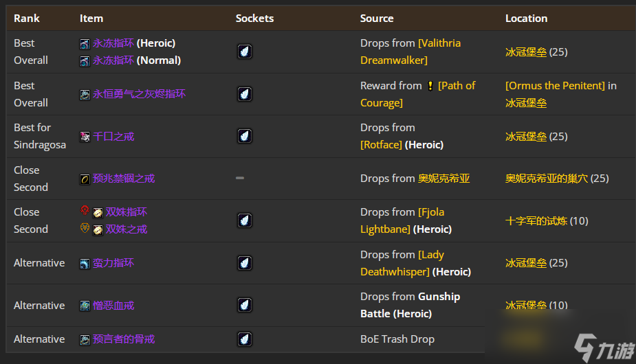
Task: Click the Alliance faction icon beside 双姝之戒
Action: (85, 228)
